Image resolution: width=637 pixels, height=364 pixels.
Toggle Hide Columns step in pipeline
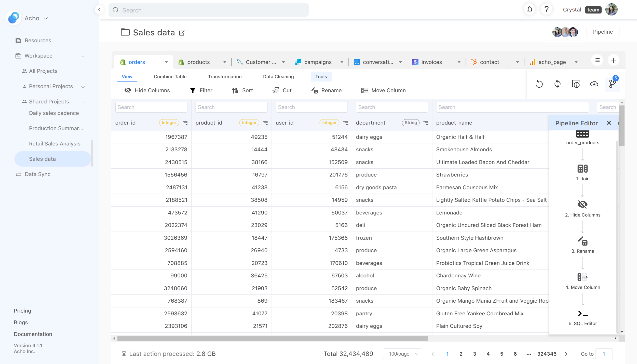(583, 205)
